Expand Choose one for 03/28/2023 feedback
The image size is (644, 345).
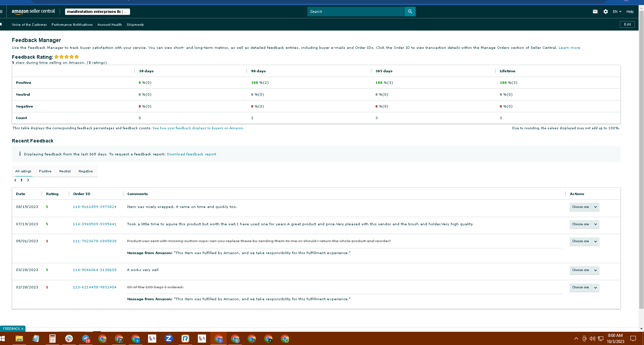click(x=584, y=270)
